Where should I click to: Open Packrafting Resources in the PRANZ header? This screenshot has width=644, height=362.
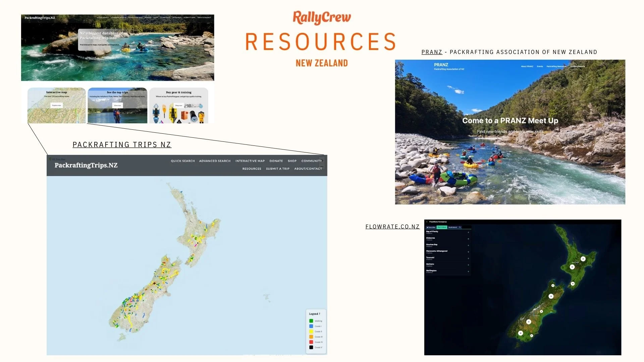[x=556, y=66]
